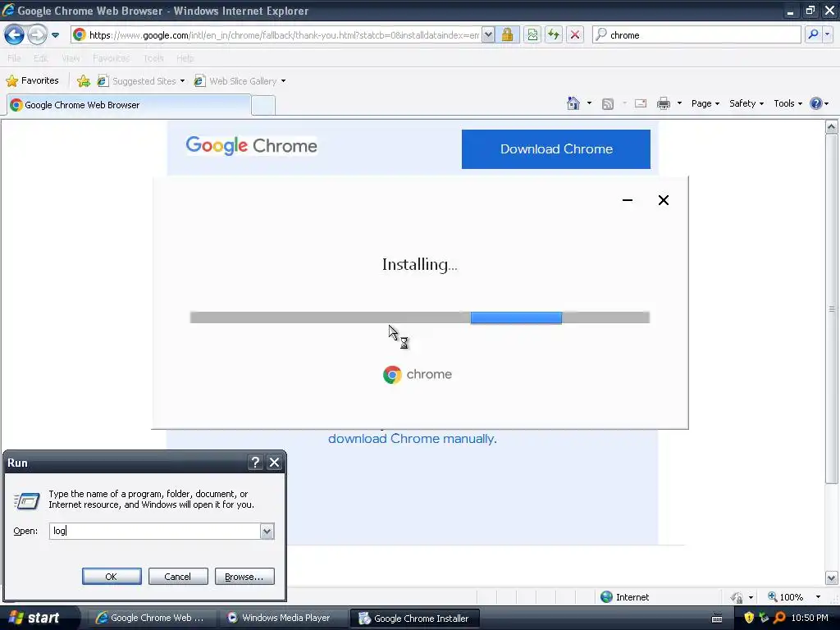840x630 pixels.
Task: Select the Google Chrome Web Browser tab
Action: point(129,105)
